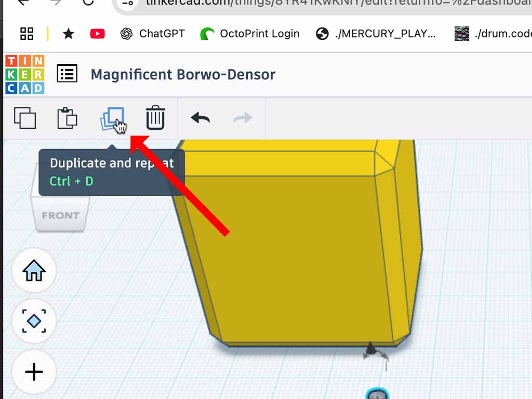Fit all objects in view

click(x=34, y=321)
